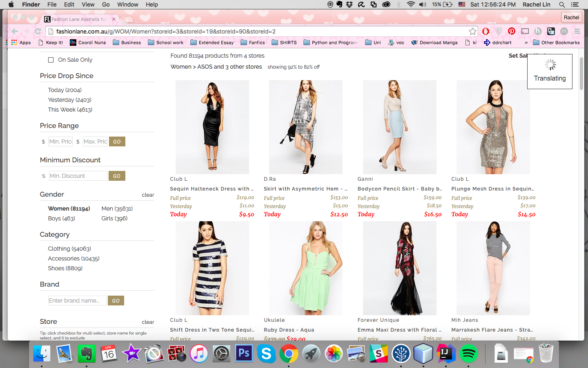Select the Fashion Lane Australia tab
588x368 pixels.
tap(79, 19)
